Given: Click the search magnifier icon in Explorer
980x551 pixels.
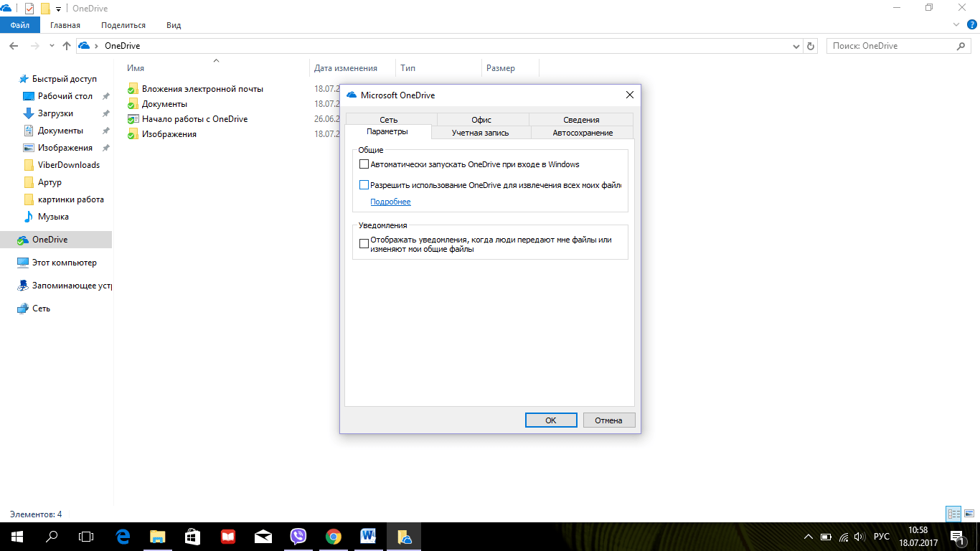Looking at the screenshot, I should click(962, 46).
